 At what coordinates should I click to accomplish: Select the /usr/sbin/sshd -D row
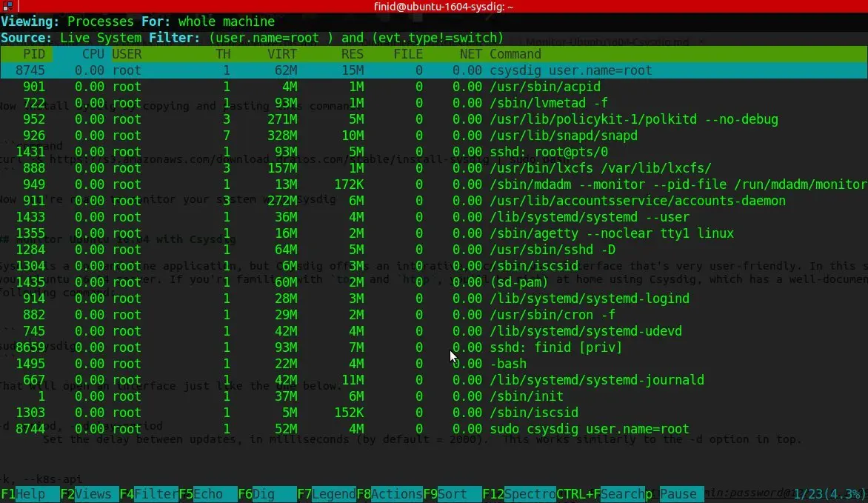click(434, 250)
